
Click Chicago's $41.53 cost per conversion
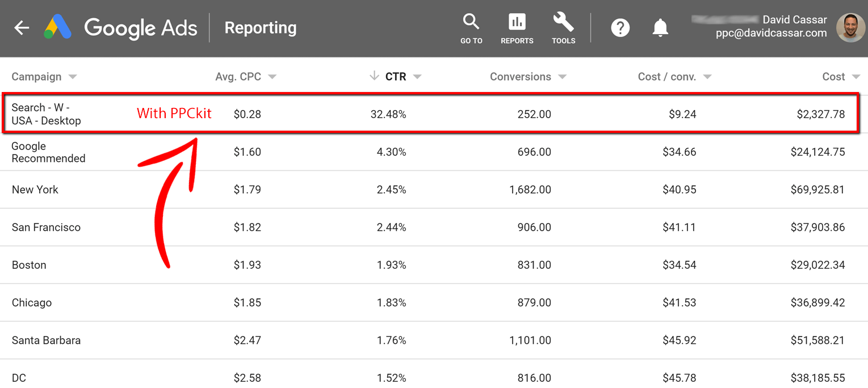pyautogui.click(x=680, y=303)
